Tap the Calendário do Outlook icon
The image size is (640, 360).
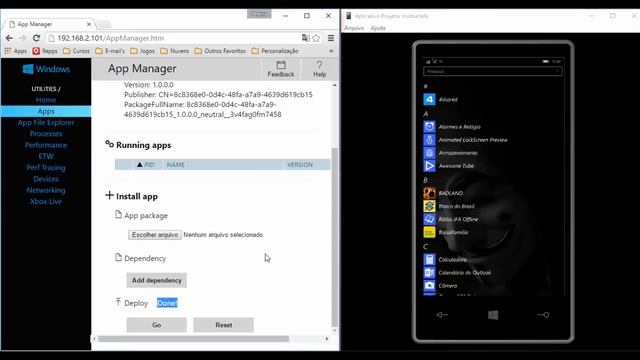point(429,272)
